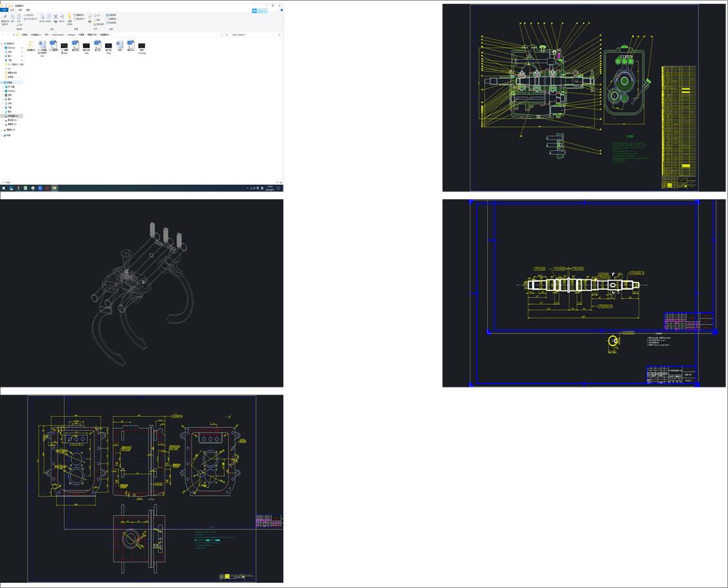Minimize the ribbon using chevron at top right

tap(278, 10)
